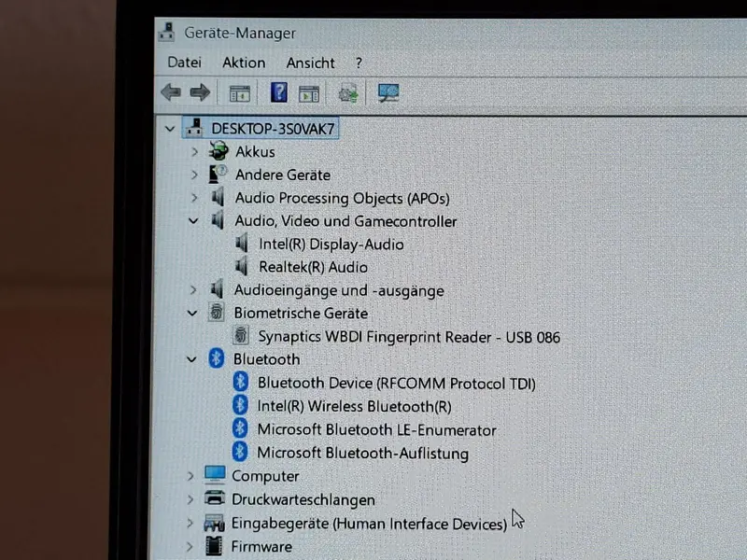Image resolution: width=747 pixels, height=560 pixels.
Task: Select Bluetooth Device (RFCOMM Protocol TDI)
Action: 396,384
